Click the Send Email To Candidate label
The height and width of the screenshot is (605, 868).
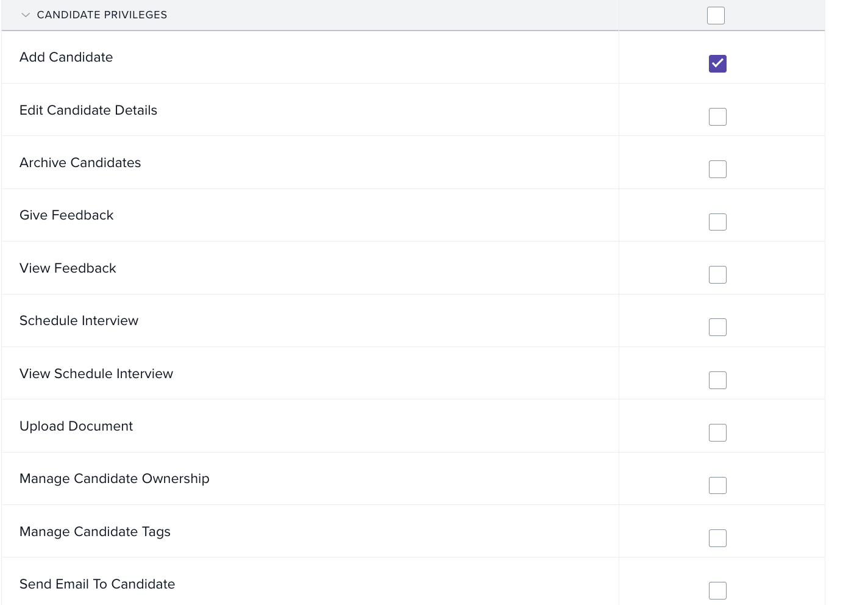click(x=97, y=584)
